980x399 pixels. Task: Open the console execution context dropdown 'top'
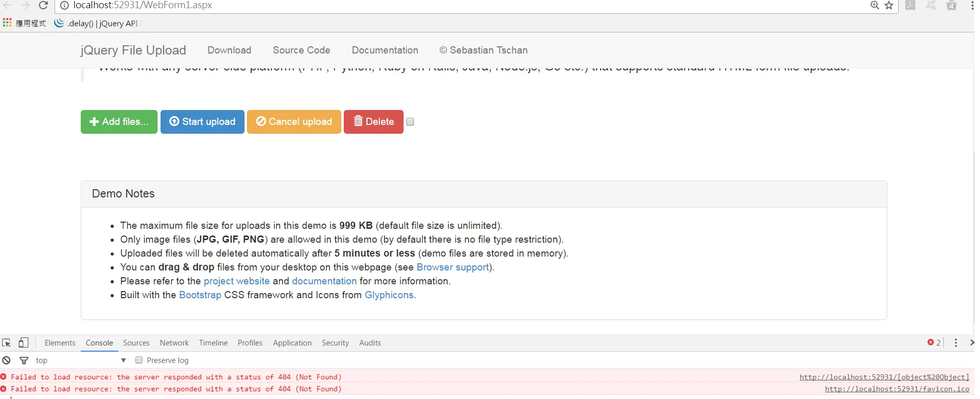click(81, 360)
